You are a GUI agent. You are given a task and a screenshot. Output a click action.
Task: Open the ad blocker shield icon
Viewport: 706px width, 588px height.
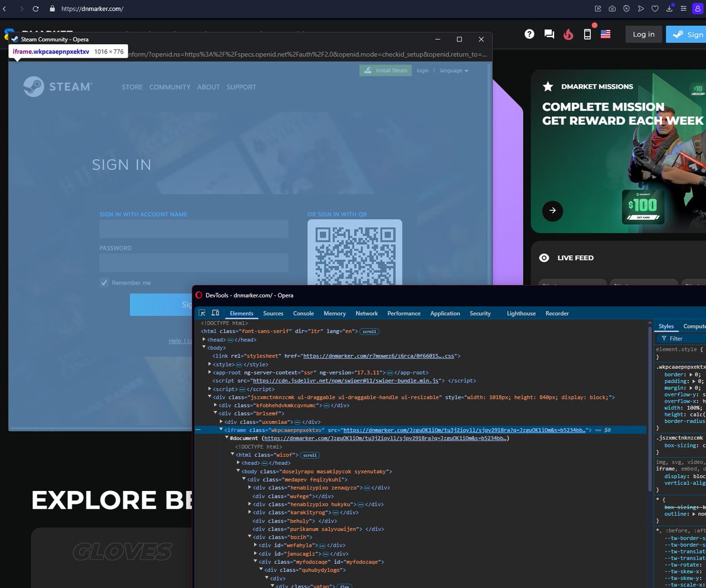(627, 9)
